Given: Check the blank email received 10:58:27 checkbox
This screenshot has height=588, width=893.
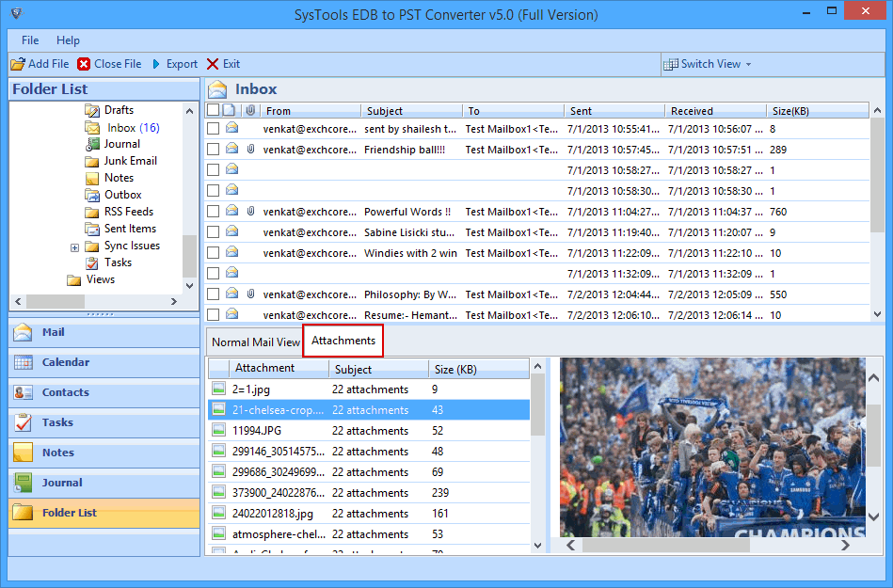Looking at the screenshot, I should click(x=213, y=169).
